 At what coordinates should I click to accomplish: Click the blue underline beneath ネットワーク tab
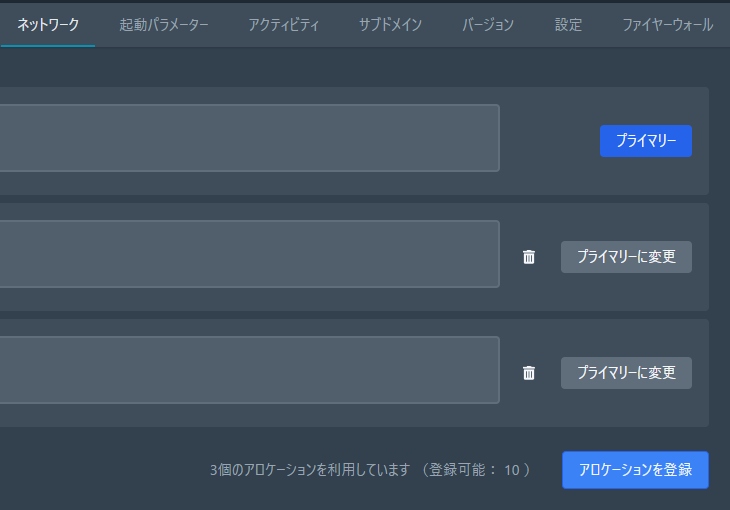(x=48, y=46)
